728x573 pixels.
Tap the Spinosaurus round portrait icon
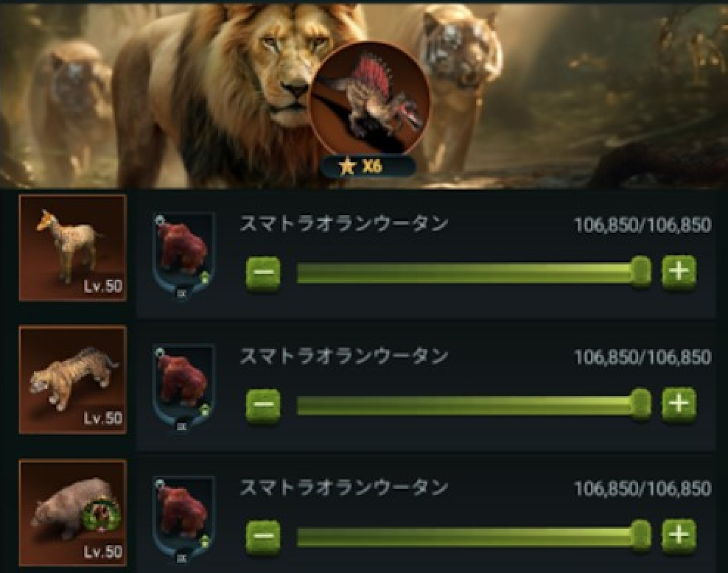tap(370, 99)
